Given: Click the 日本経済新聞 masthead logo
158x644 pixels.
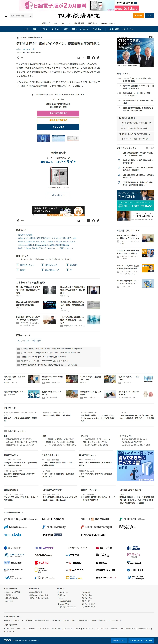Looking at the screenshot, I should [x=79, y=16].
